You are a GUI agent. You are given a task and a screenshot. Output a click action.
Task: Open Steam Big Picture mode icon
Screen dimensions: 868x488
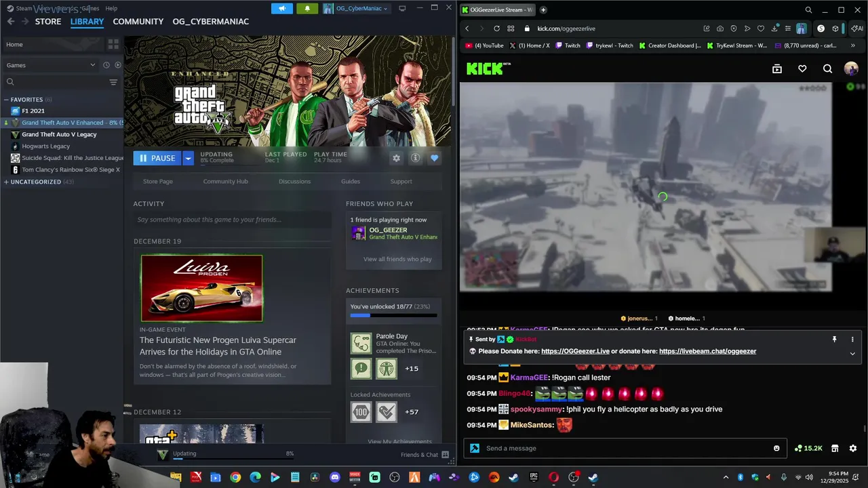click(402, 8)
